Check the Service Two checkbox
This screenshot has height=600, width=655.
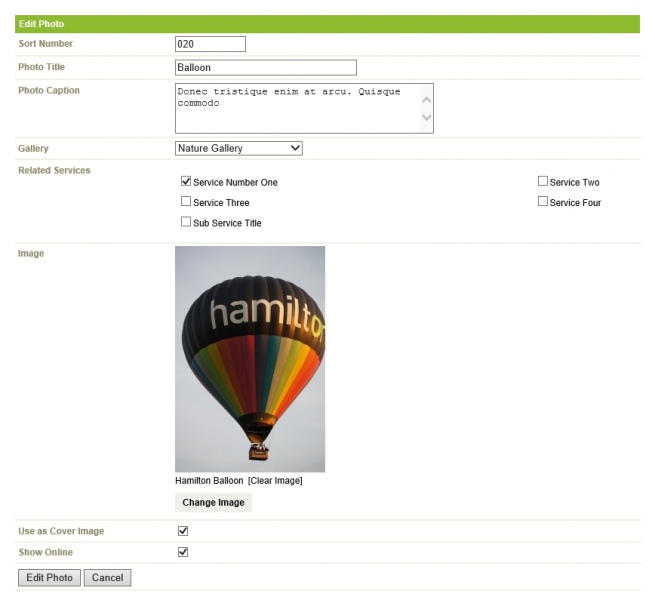(543, 181)
